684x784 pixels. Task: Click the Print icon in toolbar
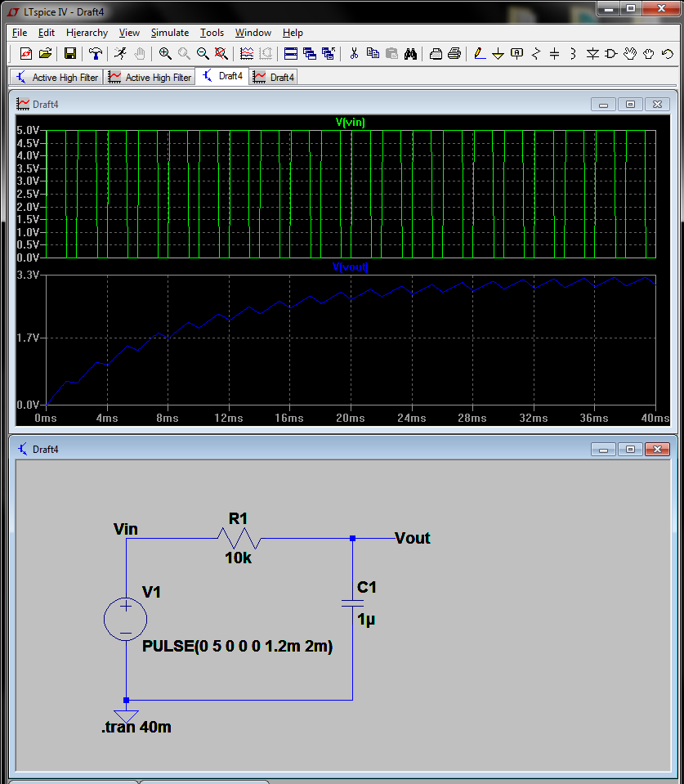click(x=454, y=53)
